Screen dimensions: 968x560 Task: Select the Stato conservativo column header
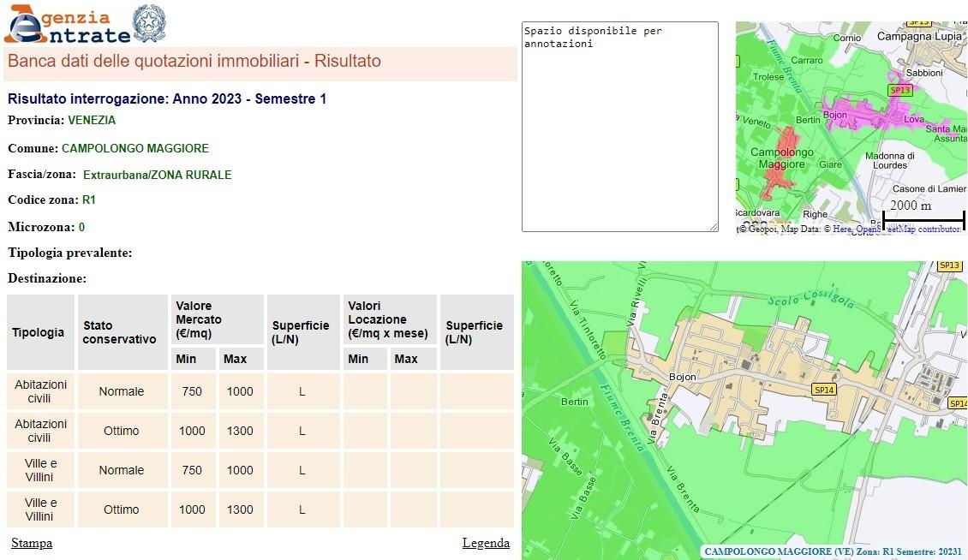coord(121,332)
